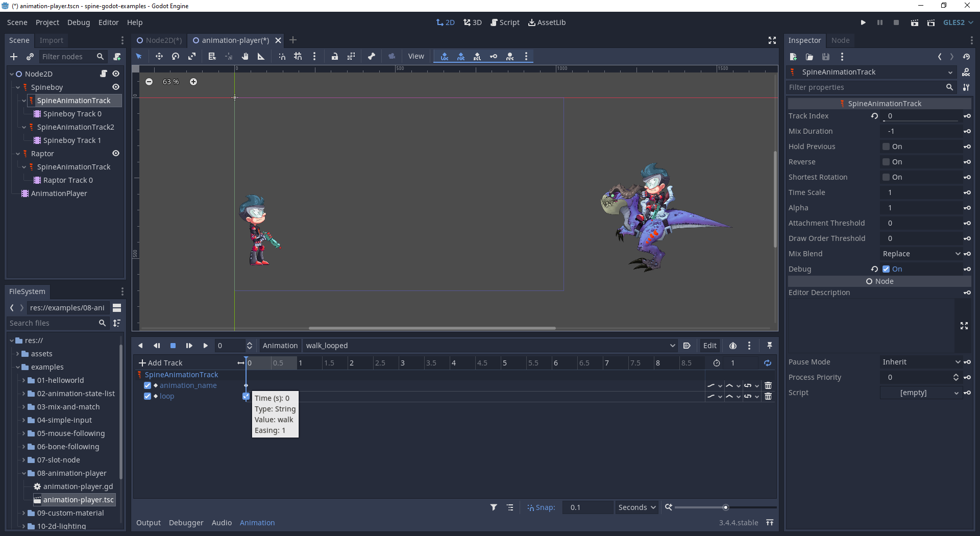Open the Seconds snap unit dropdown
The height and width of the screenshot is (536, 980).
(636, 507)
